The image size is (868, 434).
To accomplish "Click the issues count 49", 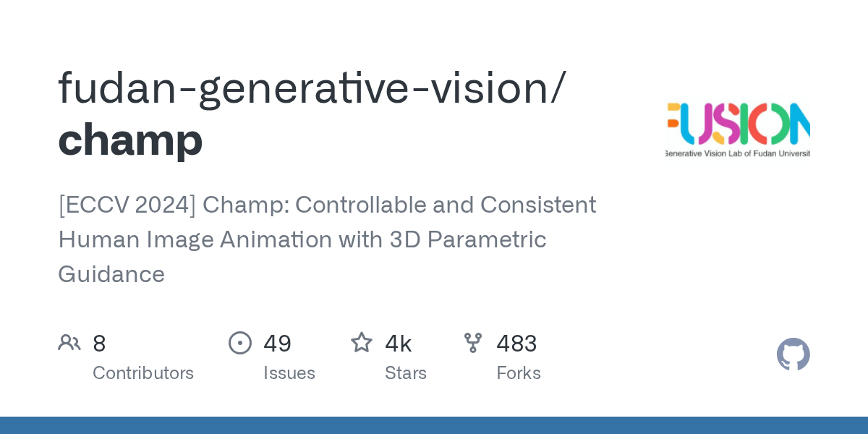I will 277,344.
